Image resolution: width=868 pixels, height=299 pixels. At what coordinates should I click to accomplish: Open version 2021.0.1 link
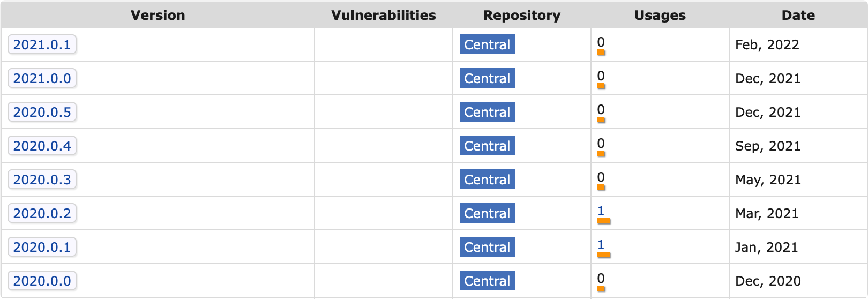tap(42, 44)
